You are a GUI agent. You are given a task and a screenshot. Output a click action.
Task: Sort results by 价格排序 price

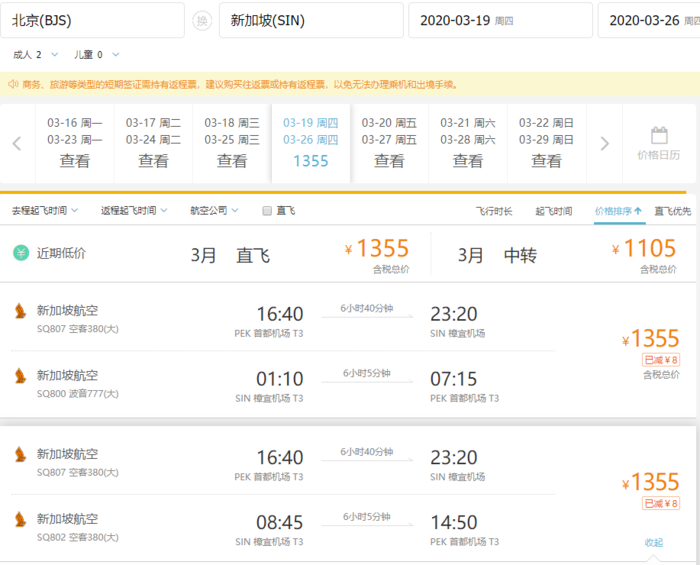(619, 211)
